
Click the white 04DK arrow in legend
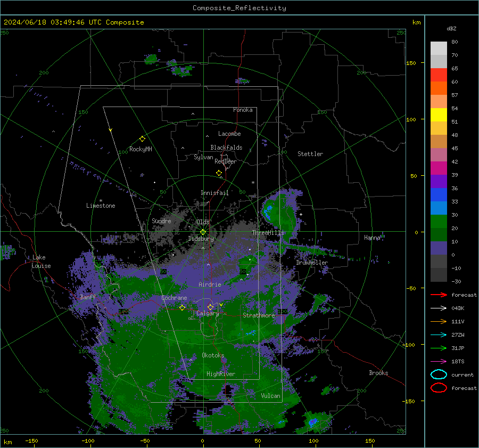[439, 308]
